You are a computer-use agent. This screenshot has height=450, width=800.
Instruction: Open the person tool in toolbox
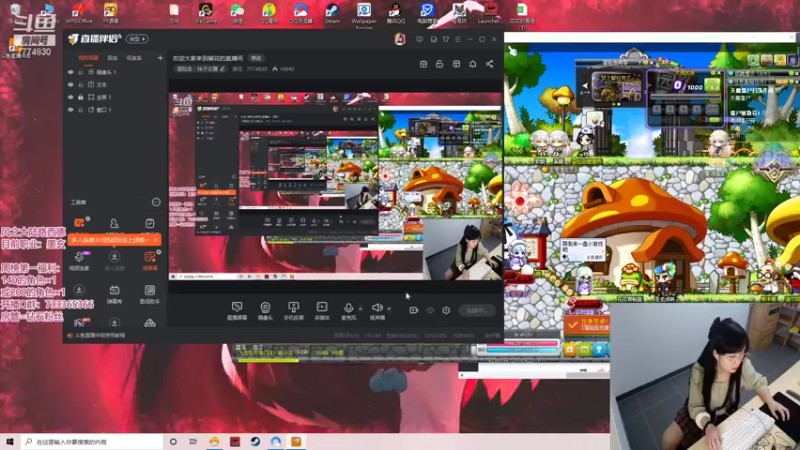(114, 223)
